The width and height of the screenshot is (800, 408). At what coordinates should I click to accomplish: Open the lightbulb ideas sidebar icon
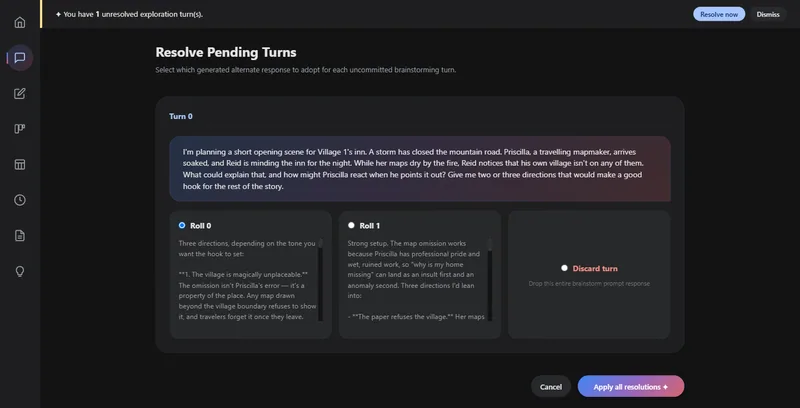(19, 271)
